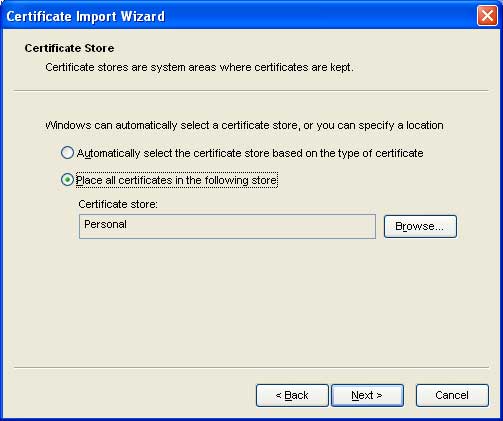Select Place all certificates radio button circle
503x421 pixels.
coord(67,180)
